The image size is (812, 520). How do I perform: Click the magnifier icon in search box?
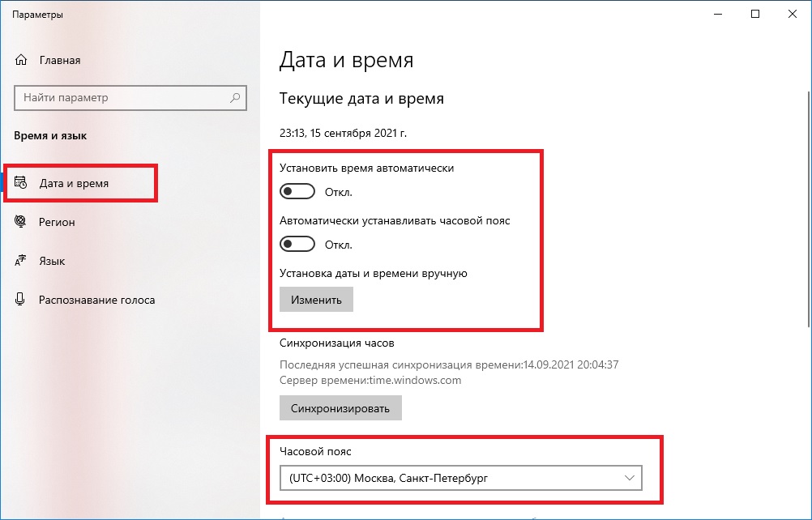point(235,98)
